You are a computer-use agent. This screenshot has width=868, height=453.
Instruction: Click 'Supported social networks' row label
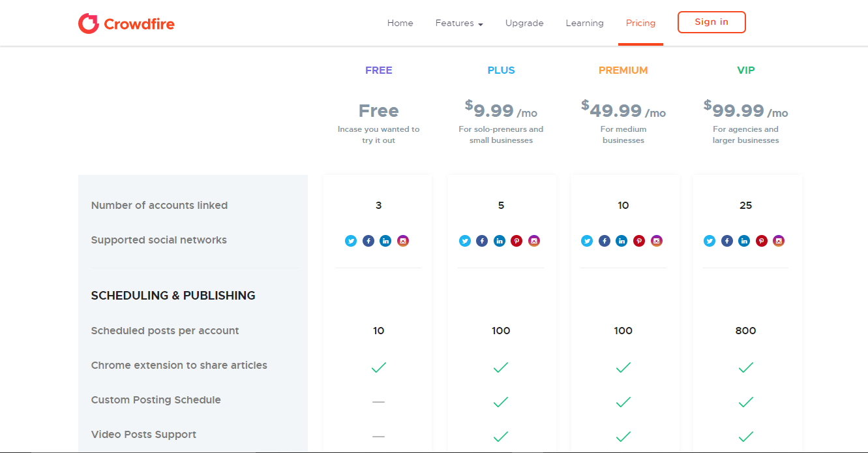pos(159,240)
